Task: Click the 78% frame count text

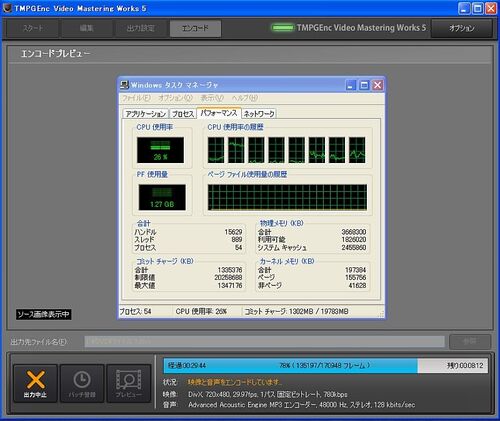Action: 325,366
